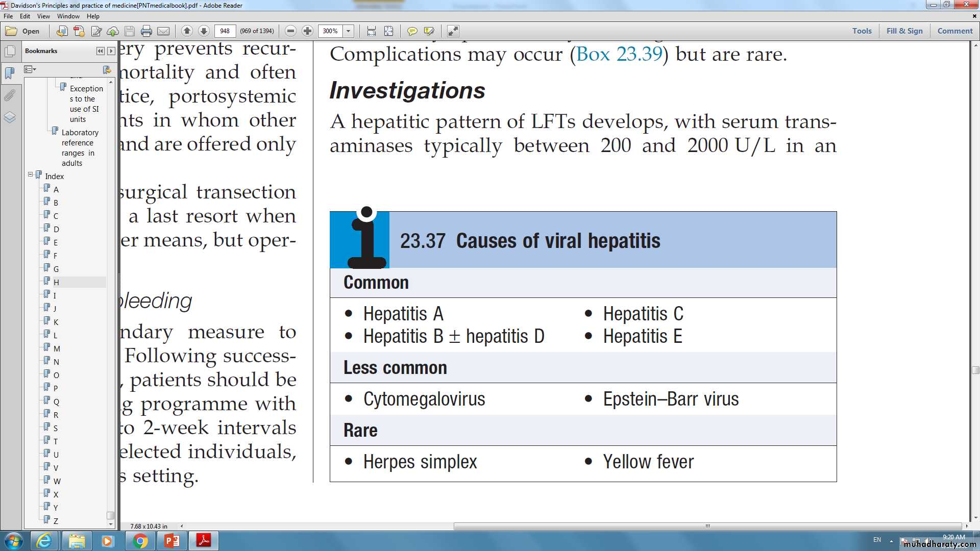Viewport: 980px width, 551px height.
Task: Zoom in with plus button
Action: click(307, 31)
